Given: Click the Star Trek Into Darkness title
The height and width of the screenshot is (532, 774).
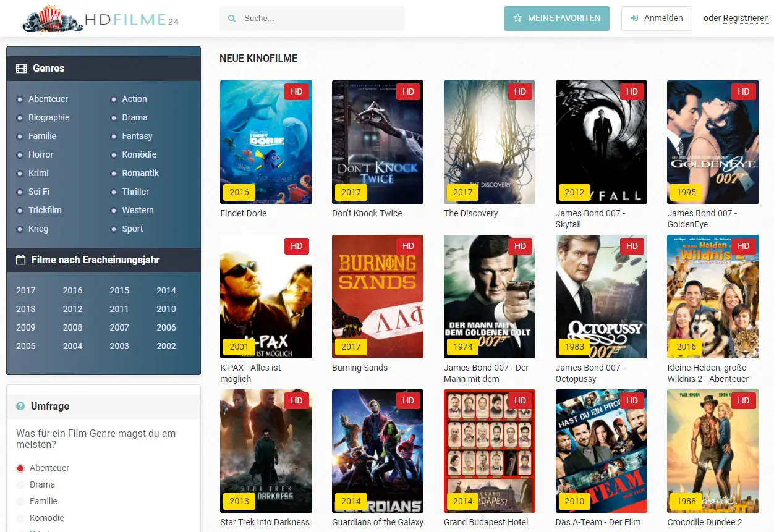Looking at the screenshot, I should click(265, 522).
